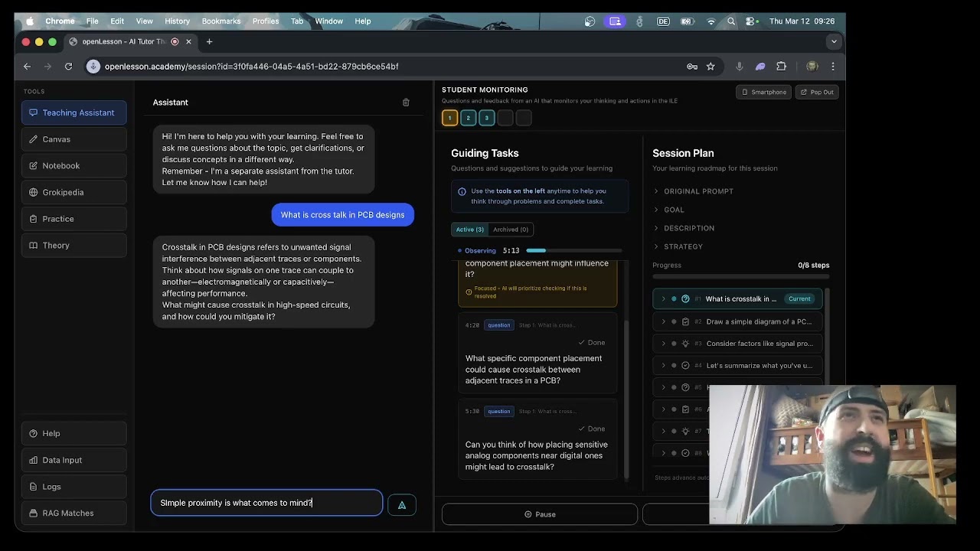Open the Profiles menu in menu bar

(266, 21)
